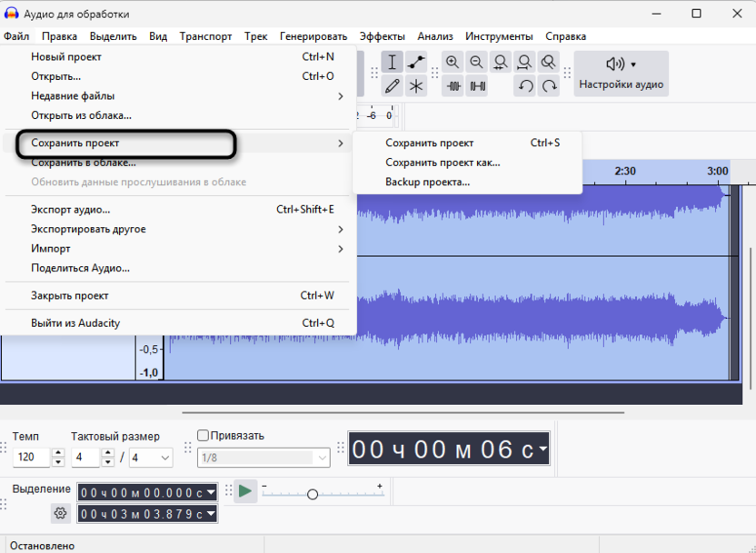Select the Selection tool (I-beam)
This screenshot has width=756, height=553.
tap(393, 62)
